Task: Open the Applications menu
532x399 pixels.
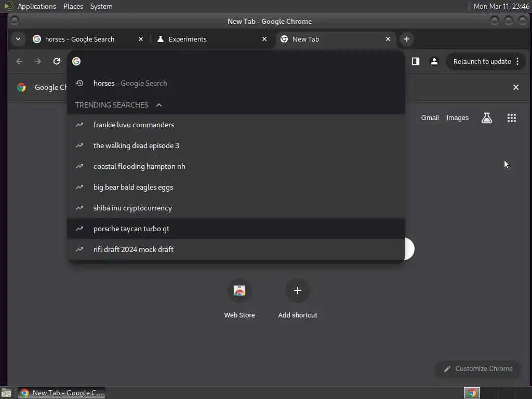Action: (x=37, y=6)
